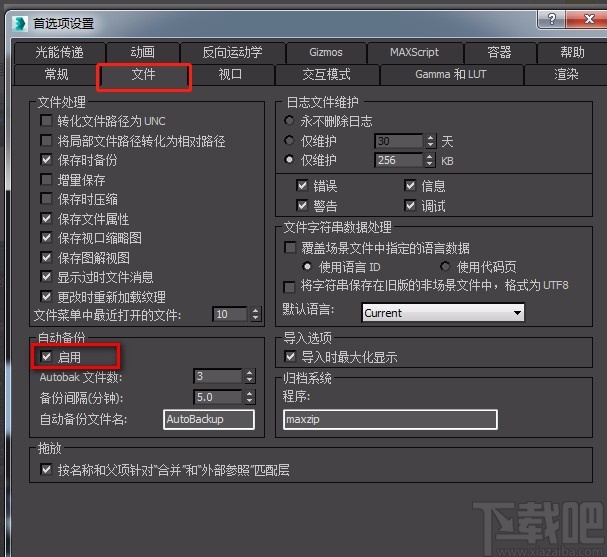Switch to the 交互模式 tab
Screen dimensions: 607x557
pyautogui.click(x=326, y=74)
